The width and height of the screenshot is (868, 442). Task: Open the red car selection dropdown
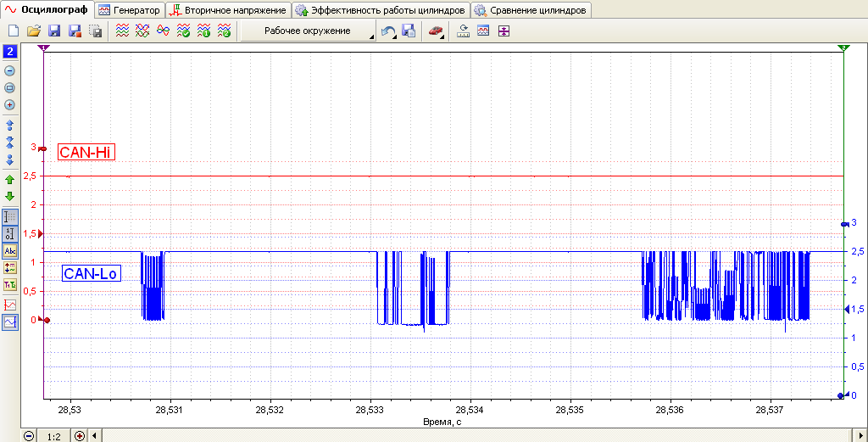(437, 31)
